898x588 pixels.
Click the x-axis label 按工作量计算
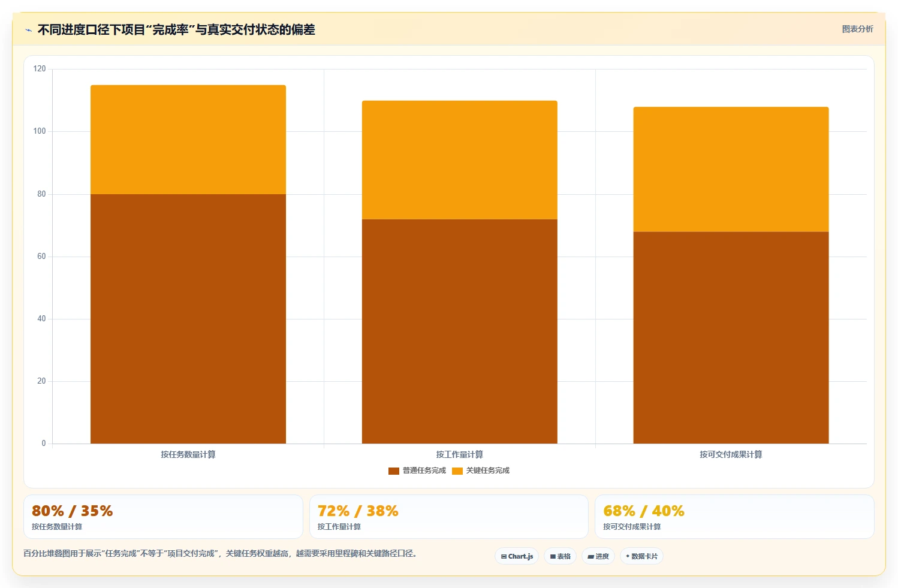[x=460, y=455]
